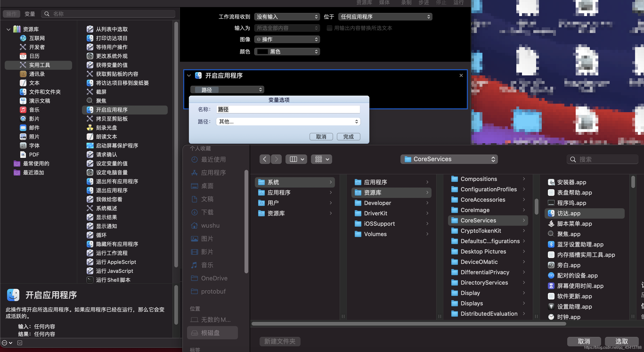Click the 下载 sidebar favorite
Screen dimensions: 644x352
coord(207,212)
